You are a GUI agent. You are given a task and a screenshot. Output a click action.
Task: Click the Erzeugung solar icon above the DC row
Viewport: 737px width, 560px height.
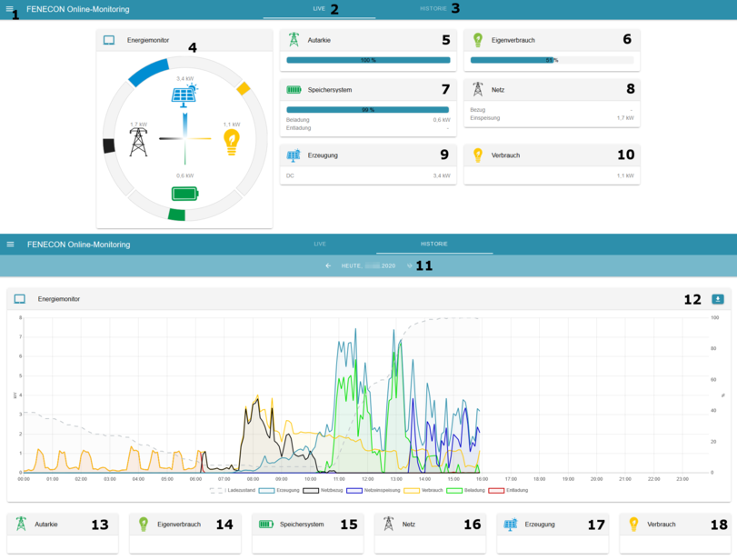tap(294, 155)
